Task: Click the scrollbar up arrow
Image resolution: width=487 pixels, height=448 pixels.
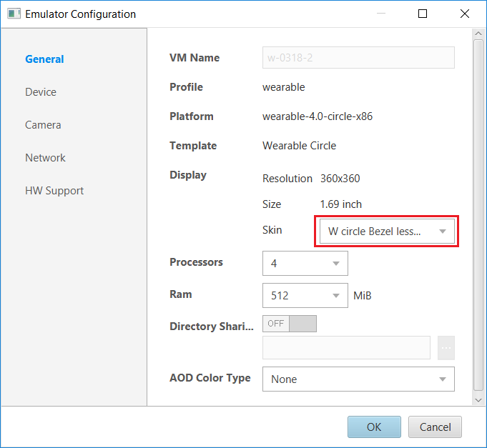Action: coord(478,34)
